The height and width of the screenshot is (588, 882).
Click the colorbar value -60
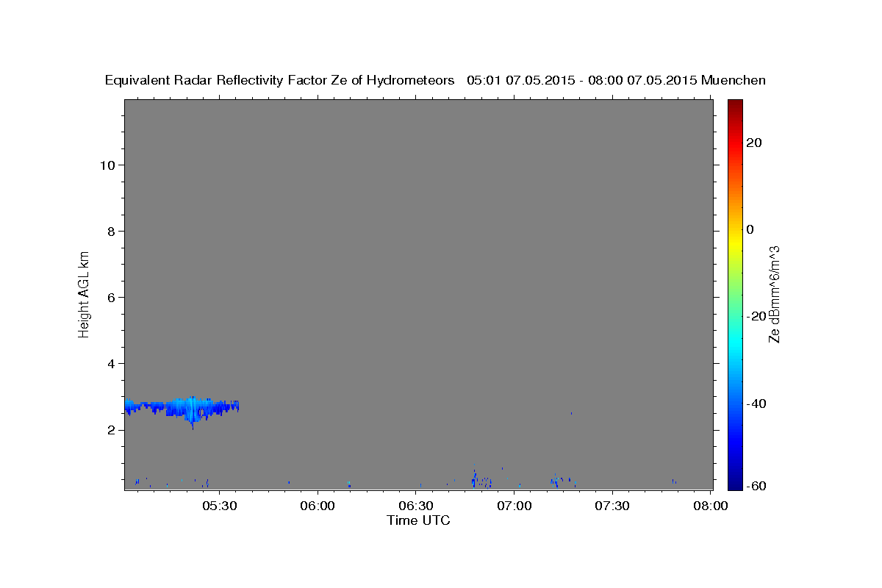pyautogui.click(x=756, y=486)
